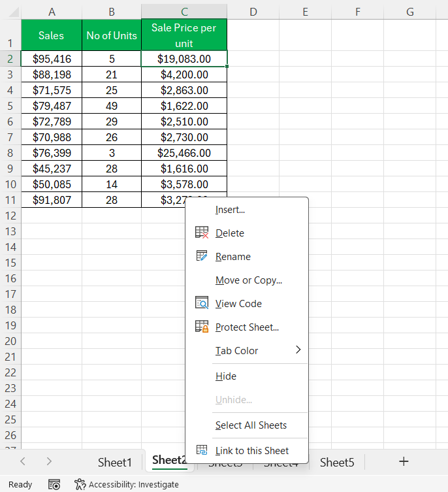Click the Delete sheet icon in context menu
The height and width of the screenshot is (492, 448).
tap(202, 233)
